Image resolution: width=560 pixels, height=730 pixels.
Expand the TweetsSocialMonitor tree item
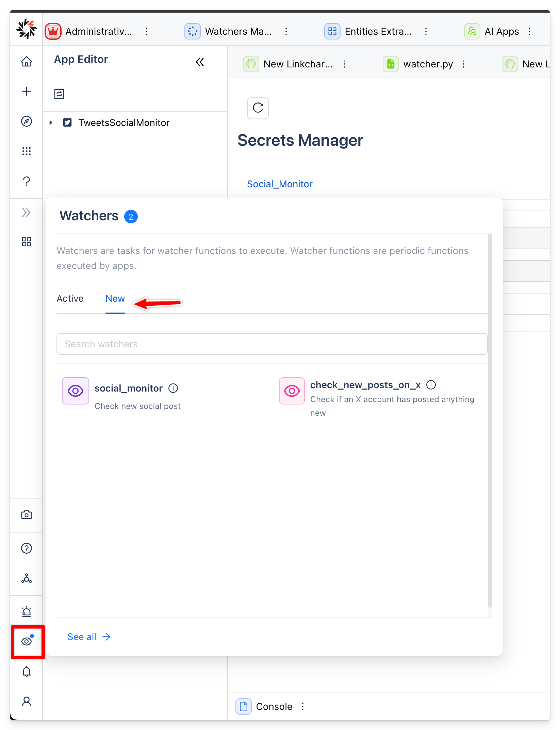click(51, 123)
